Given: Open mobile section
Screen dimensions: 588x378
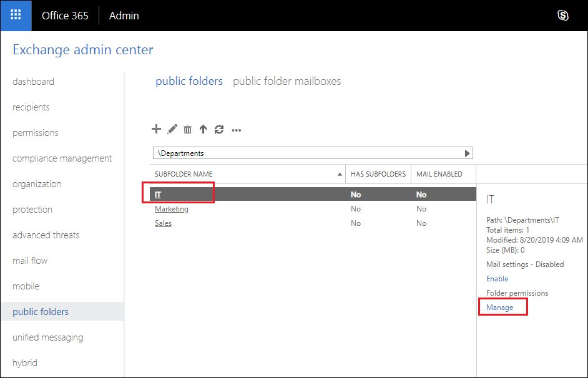Looking at the screenshot, I should click(26, 286).
